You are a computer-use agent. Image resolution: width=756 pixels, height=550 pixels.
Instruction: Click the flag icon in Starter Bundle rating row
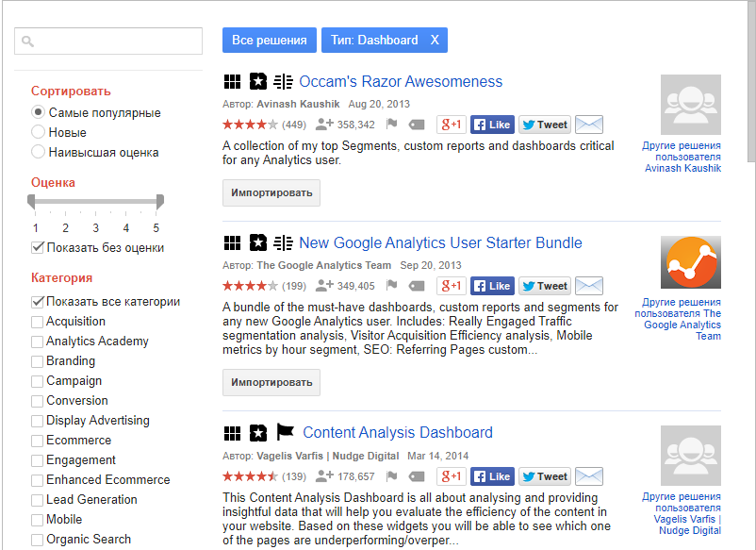391,286
